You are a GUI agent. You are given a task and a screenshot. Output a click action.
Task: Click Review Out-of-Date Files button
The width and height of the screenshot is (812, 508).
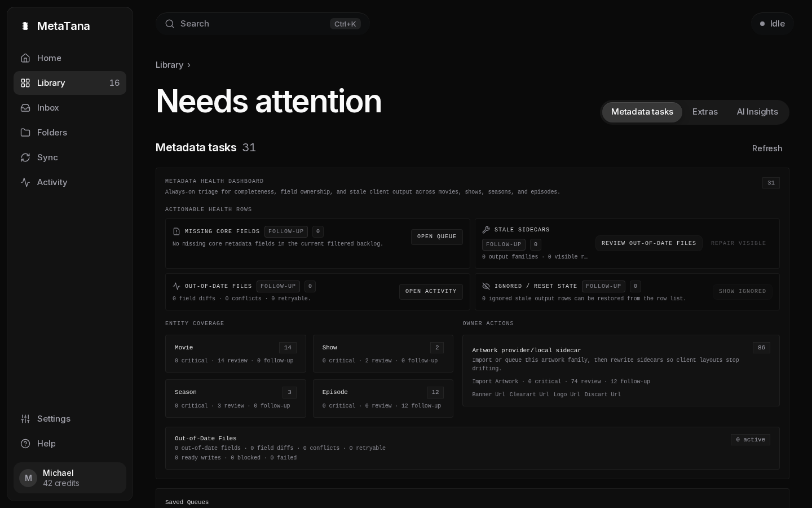648,243
